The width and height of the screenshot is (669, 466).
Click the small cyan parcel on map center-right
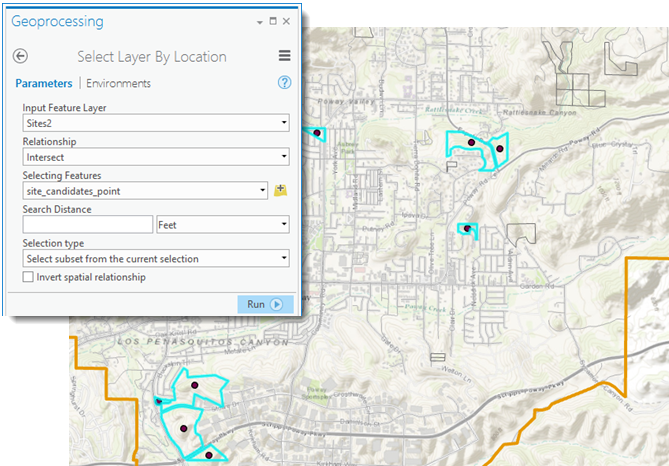[466, 230]
